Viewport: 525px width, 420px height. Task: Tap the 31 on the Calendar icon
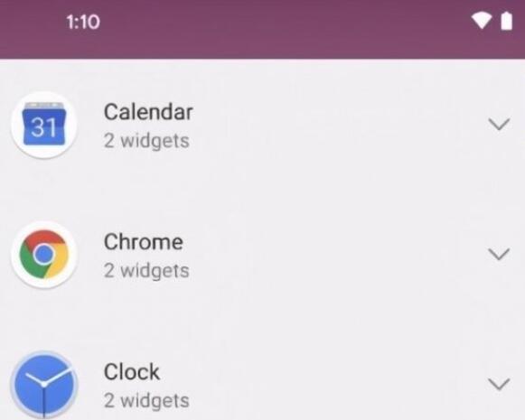pos(43,127)
